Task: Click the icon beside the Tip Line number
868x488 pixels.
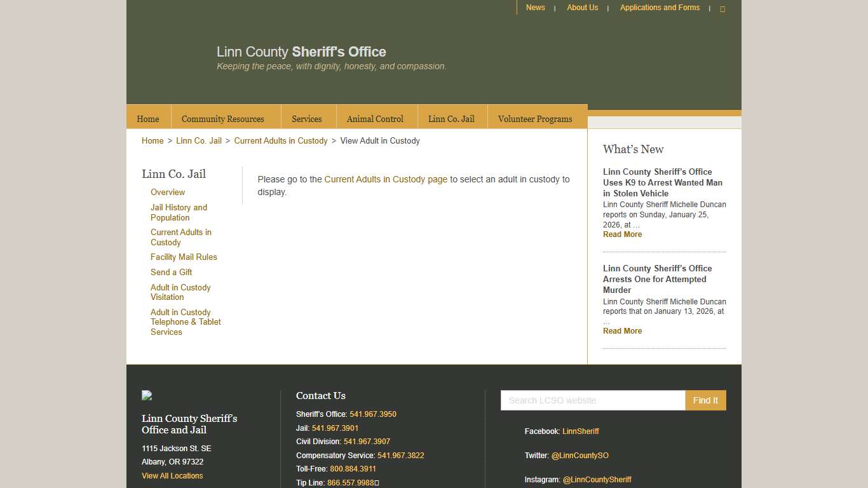Action: pos(377,483)
